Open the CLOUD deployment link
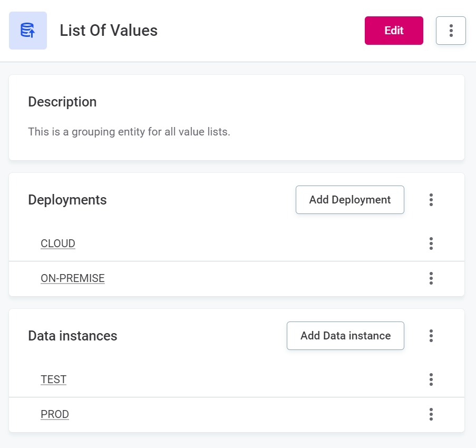 click(x=57, y=244)
